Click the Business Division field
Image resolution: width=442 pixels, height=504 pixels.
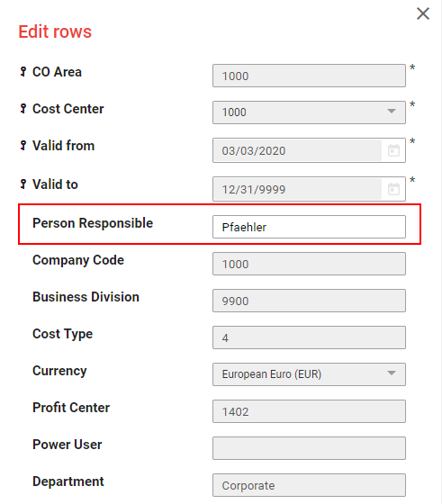pos(309,301)
